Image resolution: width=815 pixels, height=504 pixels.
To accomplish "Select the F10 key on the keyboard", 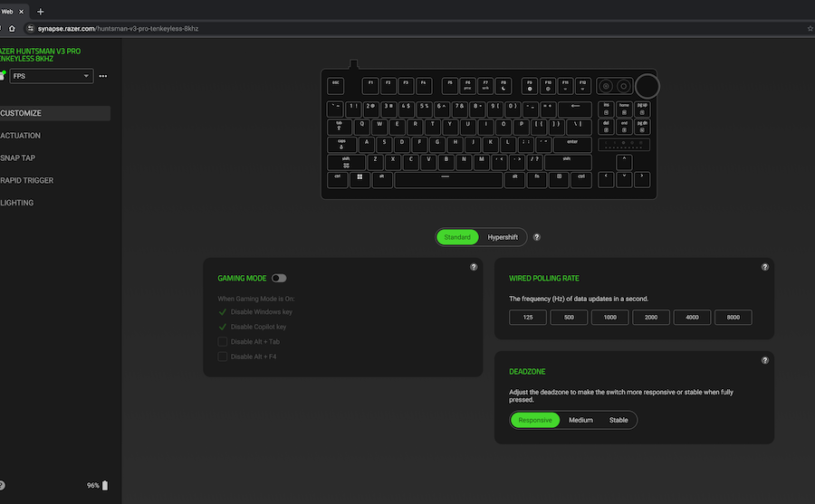I will point(548,86).
